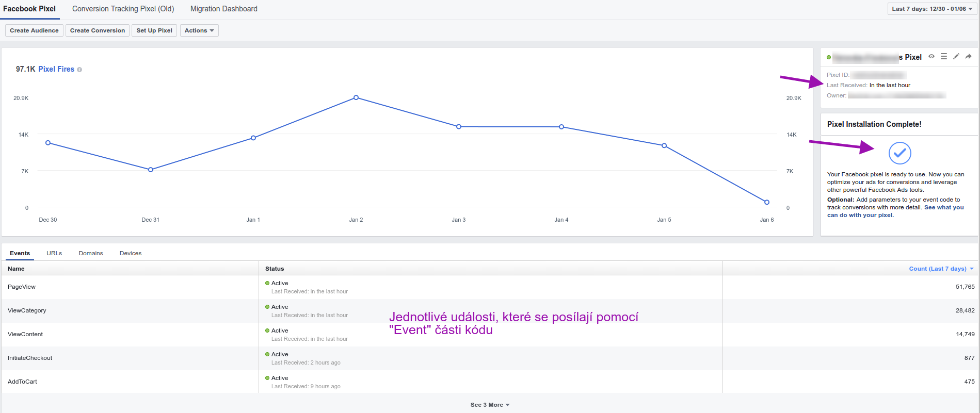Select the Events tab
This screenshot has height=413, width=980.
[20, 253]
